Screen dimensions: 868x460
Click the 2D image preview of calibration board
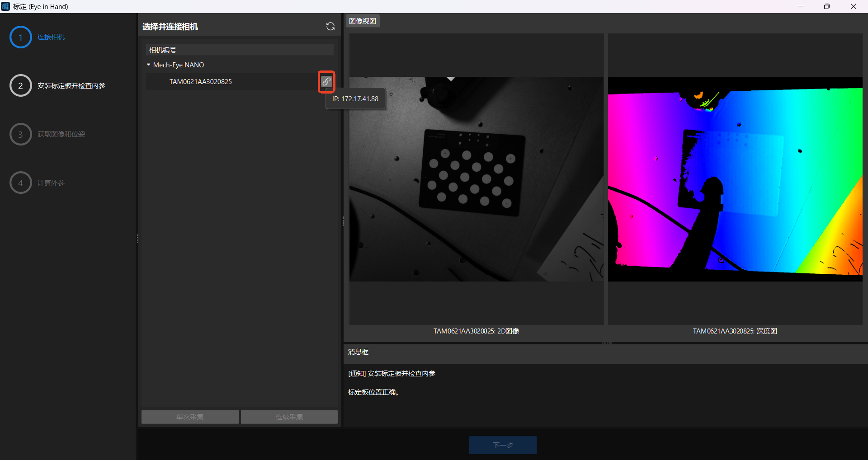[x=476, y=179]
